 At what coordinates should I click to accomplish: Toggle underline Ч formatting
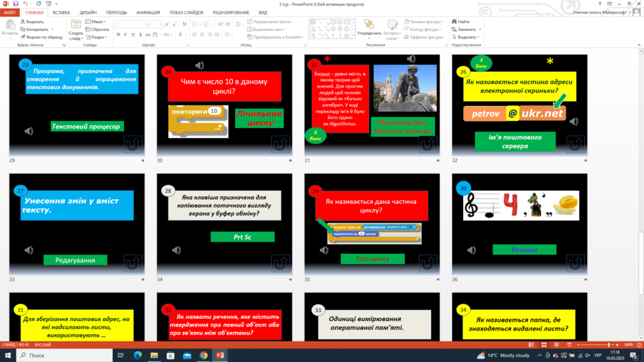tap(133, 35)
